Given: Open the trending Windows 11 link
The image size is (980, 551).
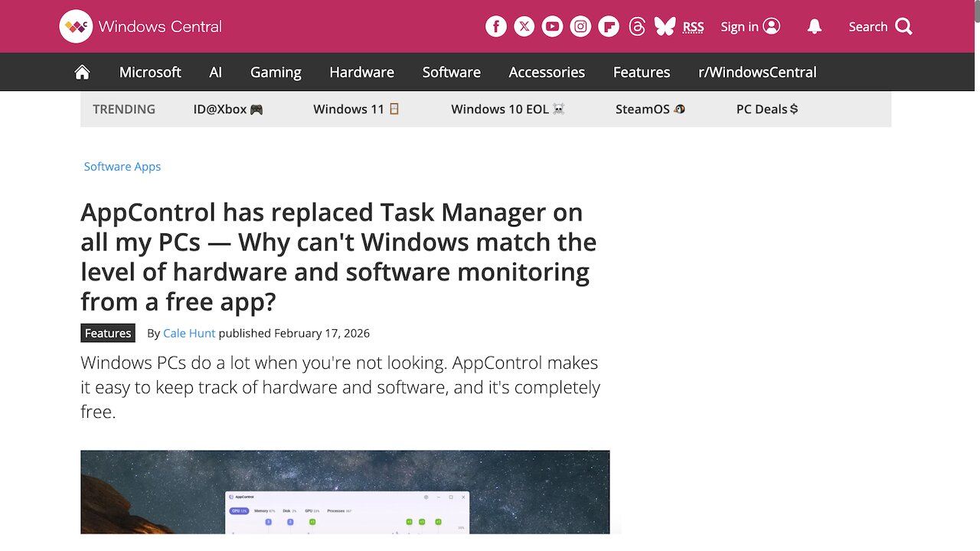Looking at the screenshot, I should [x=357, y=109].
